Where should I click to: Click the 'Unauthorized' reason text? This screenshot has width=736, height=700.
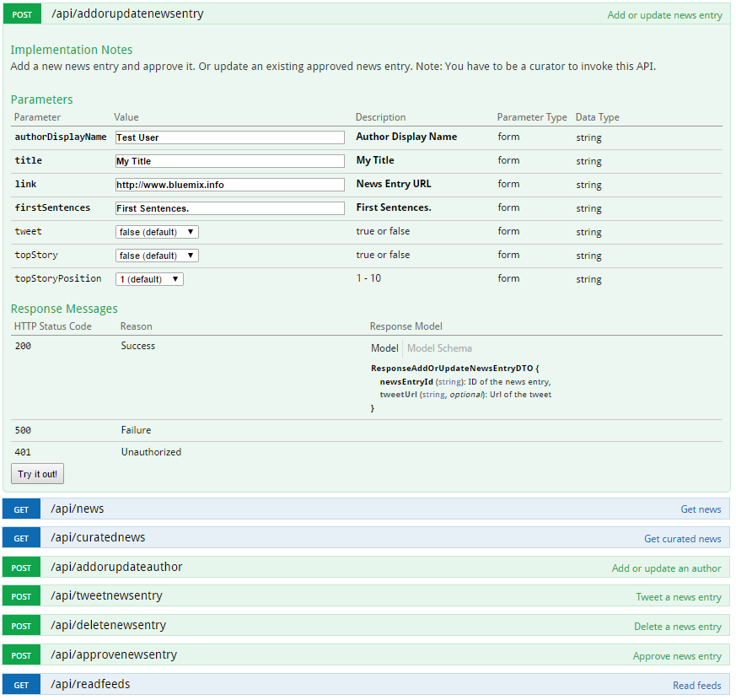point(151,452)
